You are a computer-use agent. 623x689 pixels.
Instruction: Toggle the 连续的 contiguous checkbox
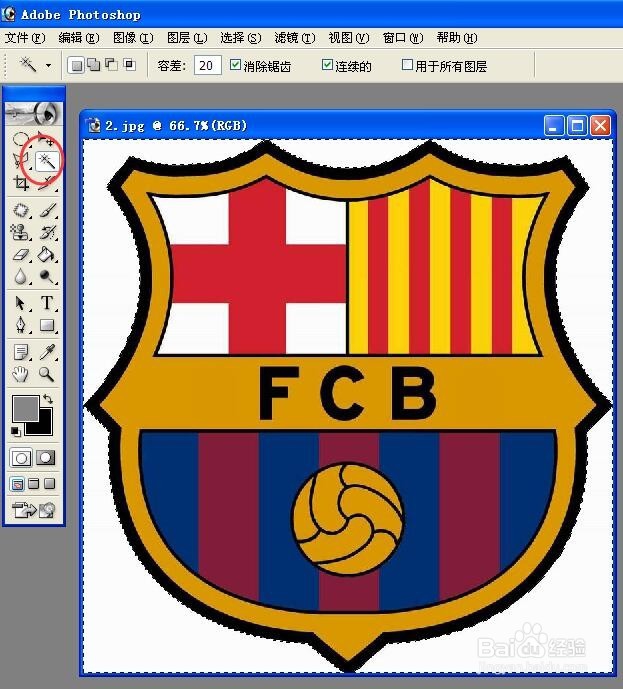pos(327,65)
